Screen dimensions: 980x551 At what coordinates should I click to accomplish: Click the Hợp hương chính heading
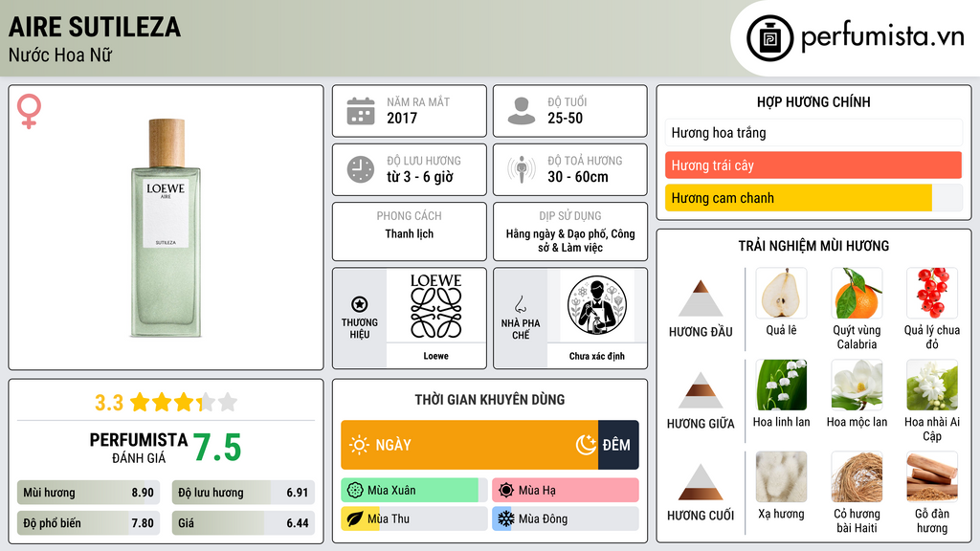(813, 101)
